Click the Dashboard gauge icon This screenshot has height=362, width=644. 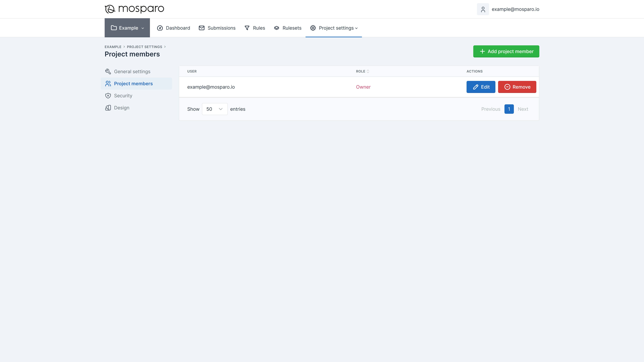point(160,28)
